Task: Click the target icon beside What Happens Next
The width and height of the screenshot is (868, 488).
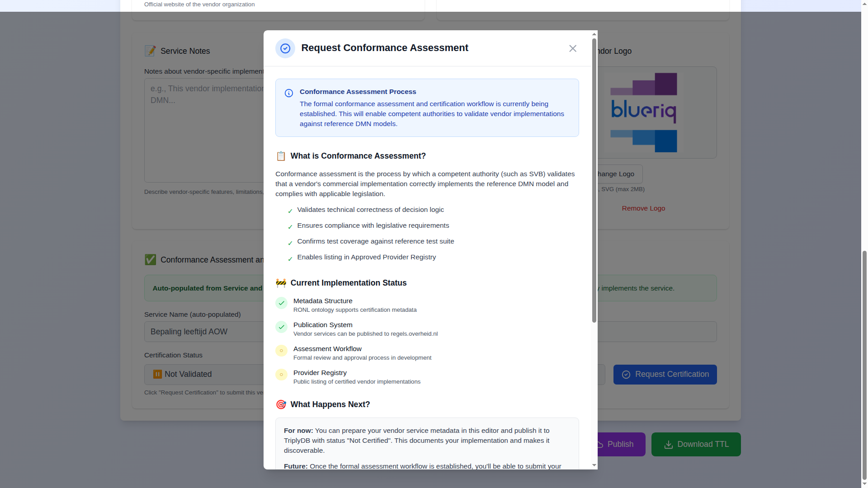Action: coord(281,404)
